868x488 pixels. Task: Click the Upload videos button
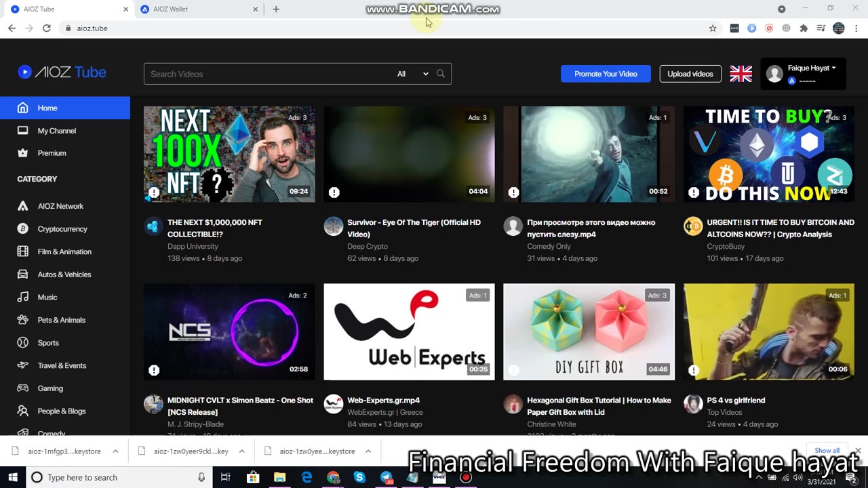tap(690, 74)
